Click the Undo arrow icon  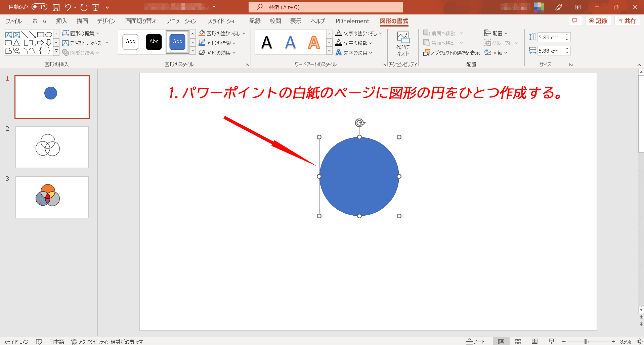pyautogui.click(x=68, y=7)
